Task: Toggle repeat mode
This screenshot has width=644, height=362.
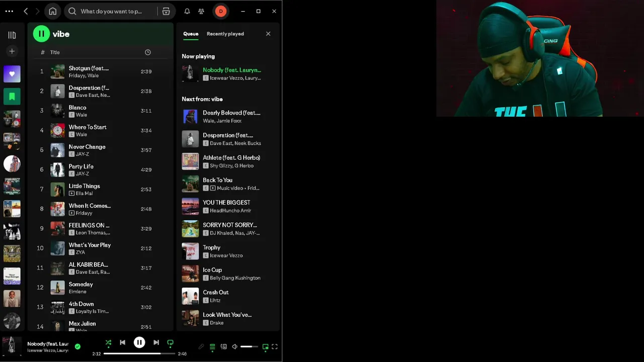Action: tap(170, 343)
